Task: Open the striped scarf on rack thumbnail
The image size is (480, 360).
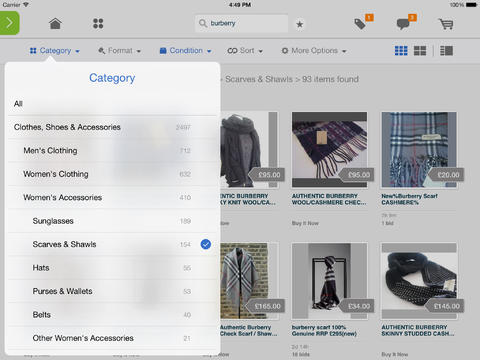Action: tap(329, 281)
